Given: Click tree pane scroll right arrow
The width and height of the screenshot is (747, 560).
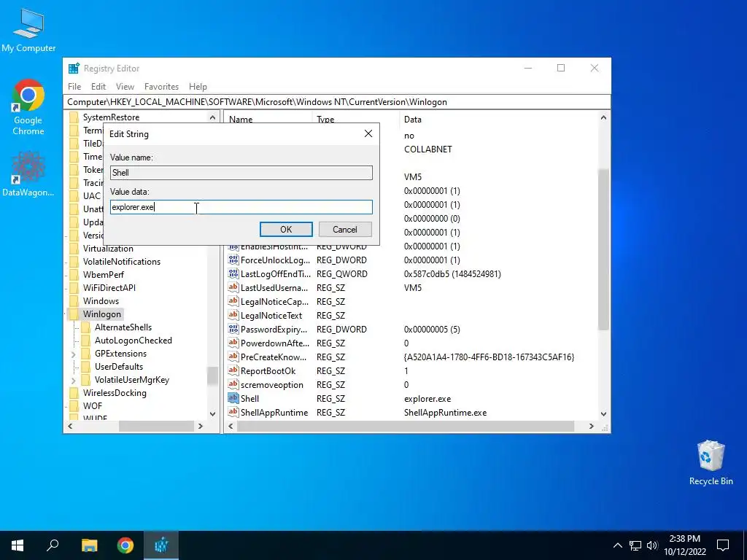Looking at the screenshot, I should click(201, 426).
